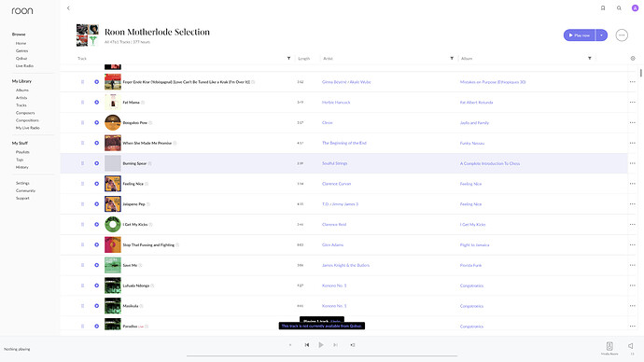Open the volume icon
Image resolution: width=644 pixels, height=362 pixels.
[x=630, y=346]
